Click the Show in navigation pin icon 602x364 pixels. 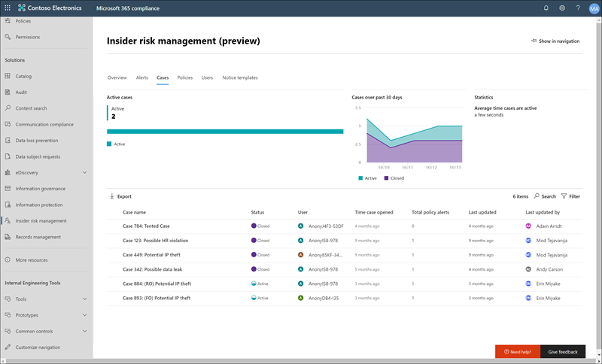point(534,41)
